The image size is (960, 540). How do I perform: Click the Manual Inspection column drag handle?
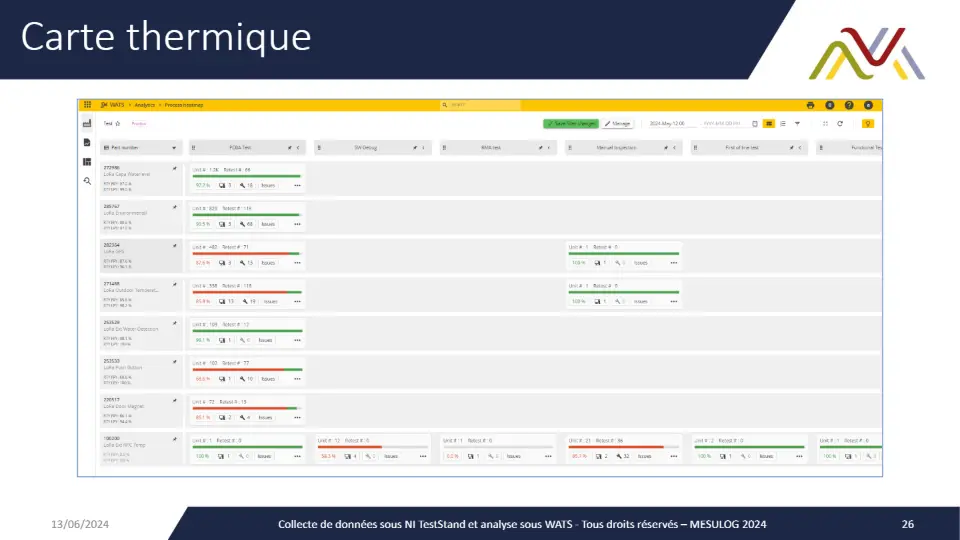tap(570, 148)
